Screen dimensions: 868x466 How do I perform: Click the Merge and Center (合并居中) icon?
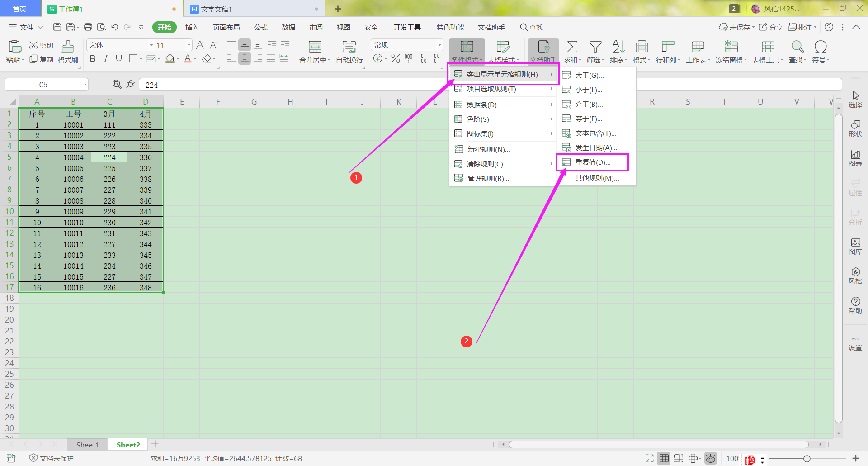(315, 47)
